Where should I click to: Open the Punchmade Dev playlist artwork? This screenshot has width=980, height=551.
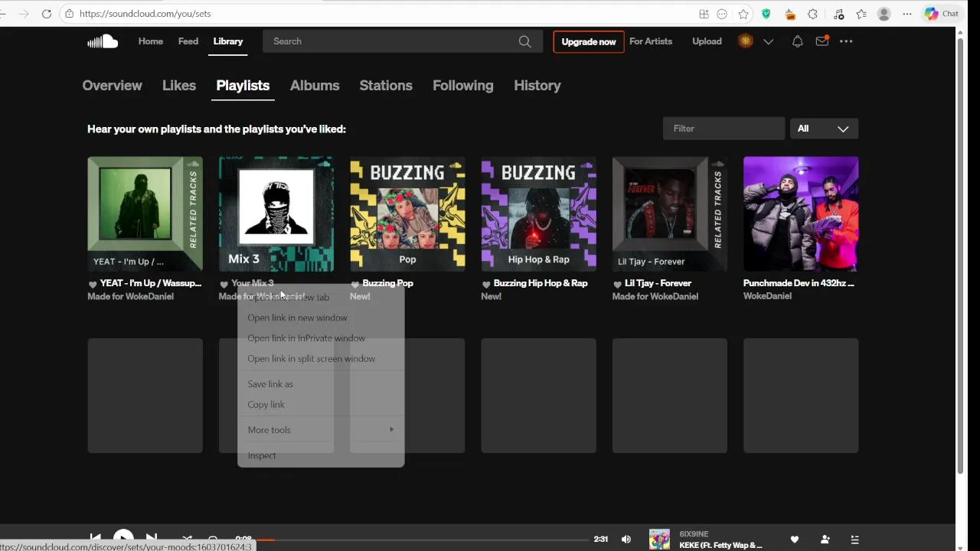point(801,214)
